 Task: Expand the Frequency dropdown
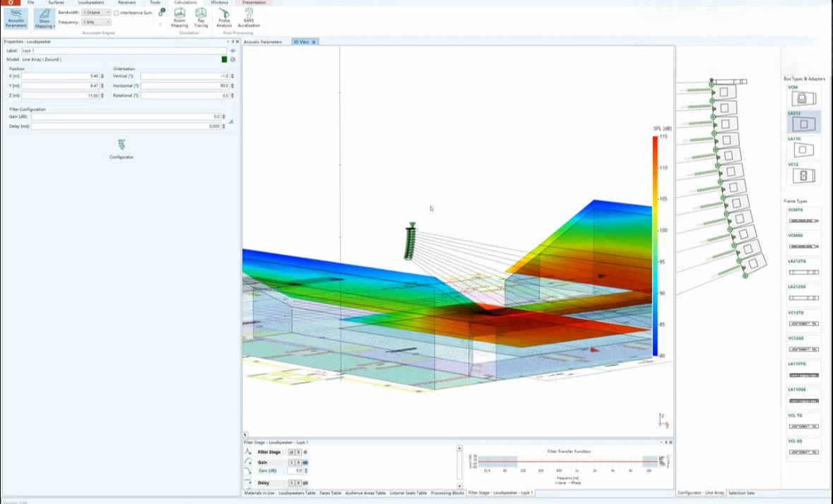tap(96, 22)
